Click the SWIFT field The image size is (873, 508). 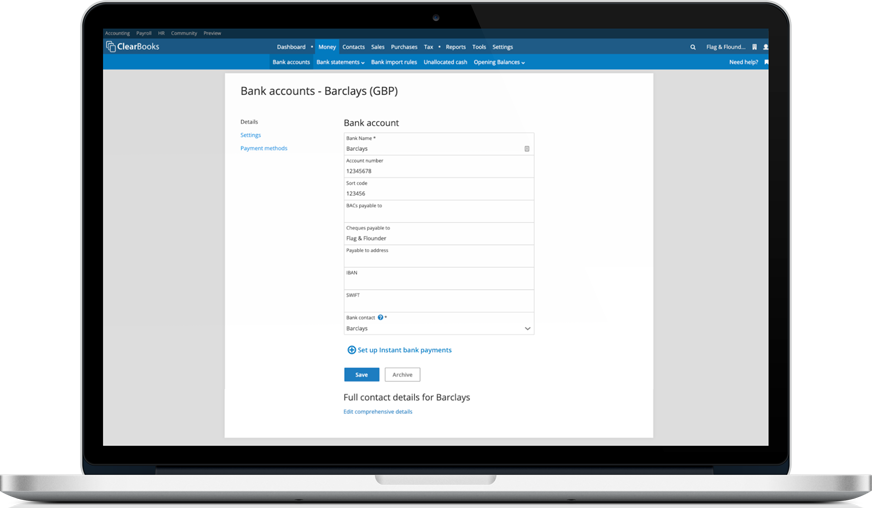pos(439,301)
